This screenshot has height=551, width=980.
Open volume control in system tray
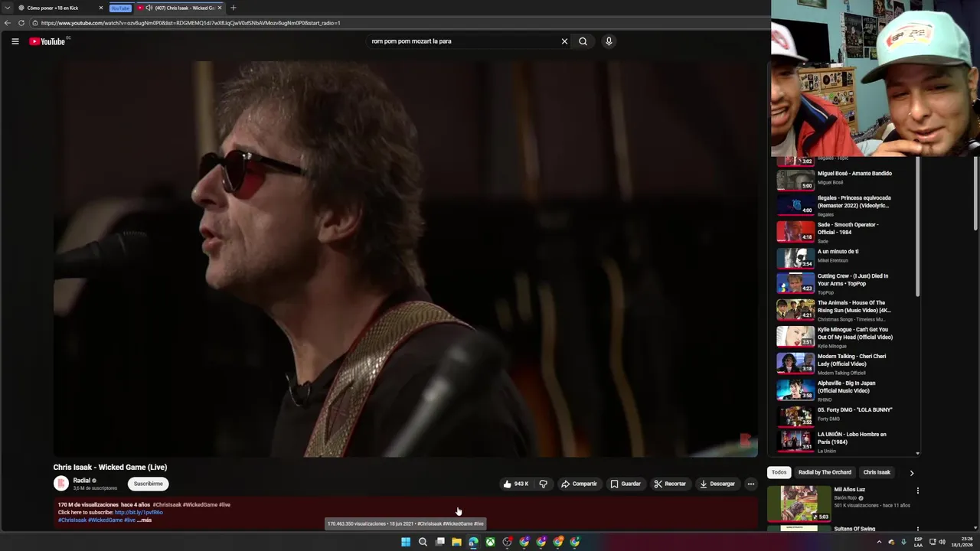pyautogui.click(x=942, y=542)
